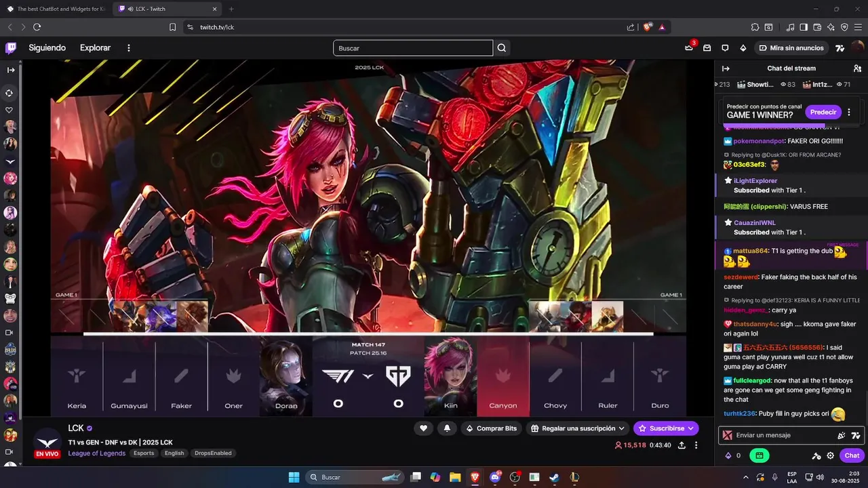
Task: Switch to the LCK - Twitch tab
Action: click(167, 9)
